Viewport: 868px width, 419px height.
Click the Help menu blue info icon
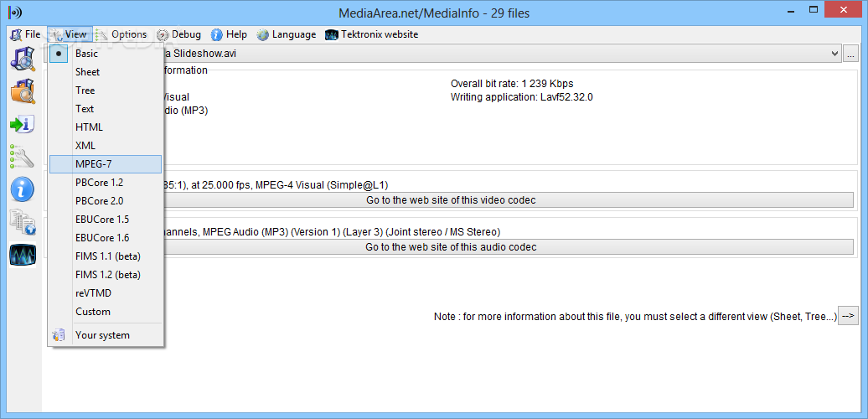(x=217, y=34)
